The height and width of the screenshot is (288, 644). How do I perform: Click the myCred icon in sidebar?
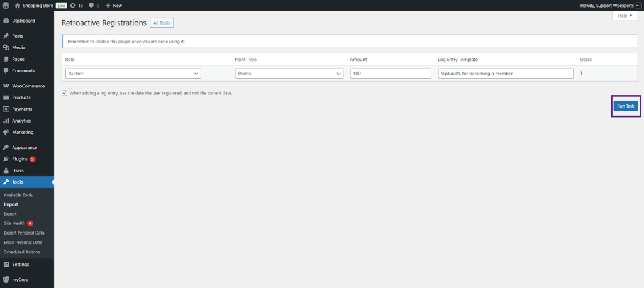(x=6, y=279)
